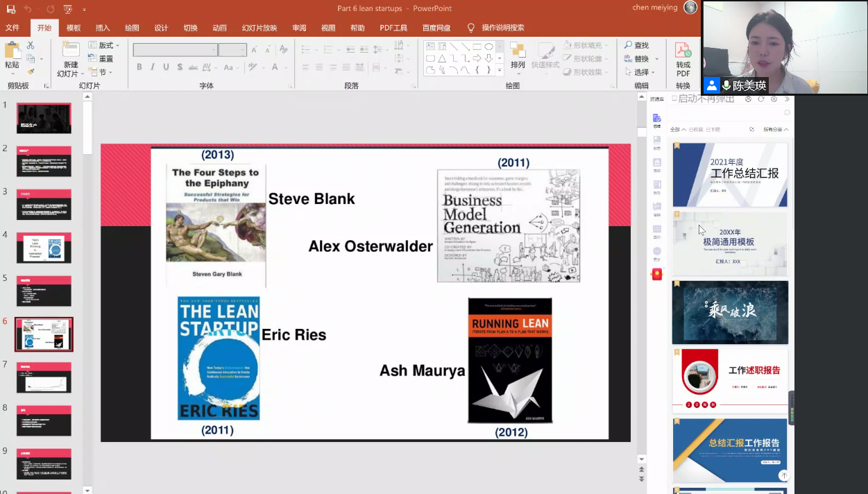Open template panel settings gear
This screenshot has height=494, width=868.
(x=774, y=99)
